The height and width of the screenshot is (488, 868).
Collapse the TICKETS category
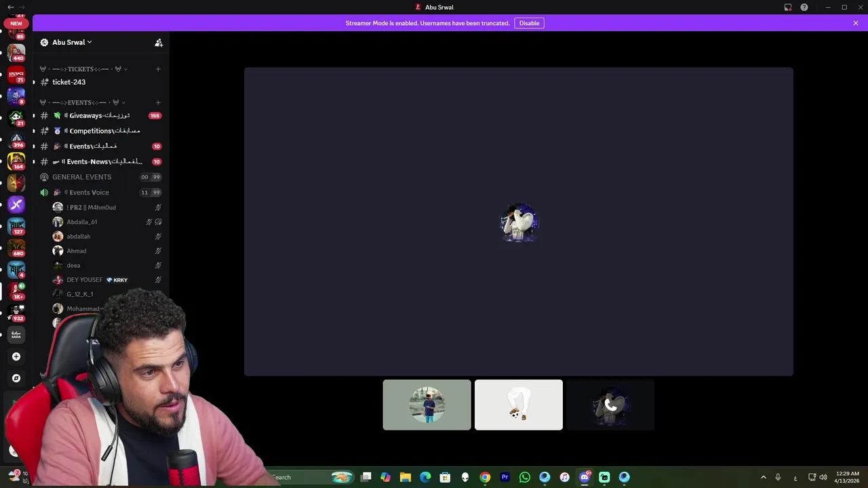84,69
